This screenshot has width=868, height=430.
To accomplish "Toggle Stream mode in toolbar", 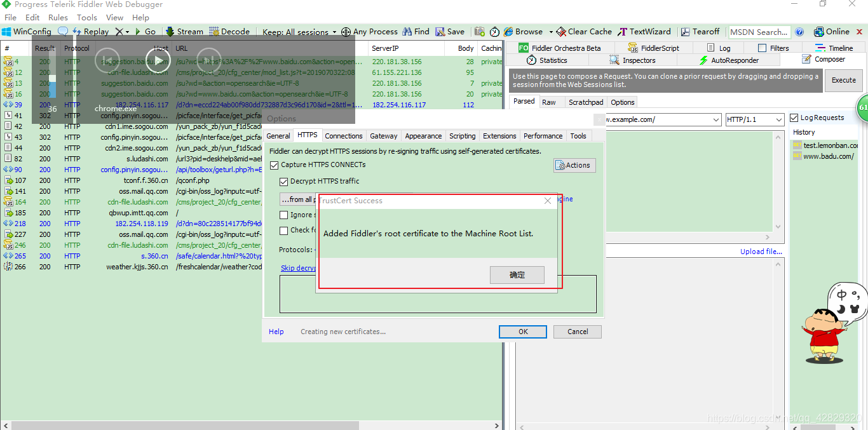I will pyautogui.click(x=184, y=31).
